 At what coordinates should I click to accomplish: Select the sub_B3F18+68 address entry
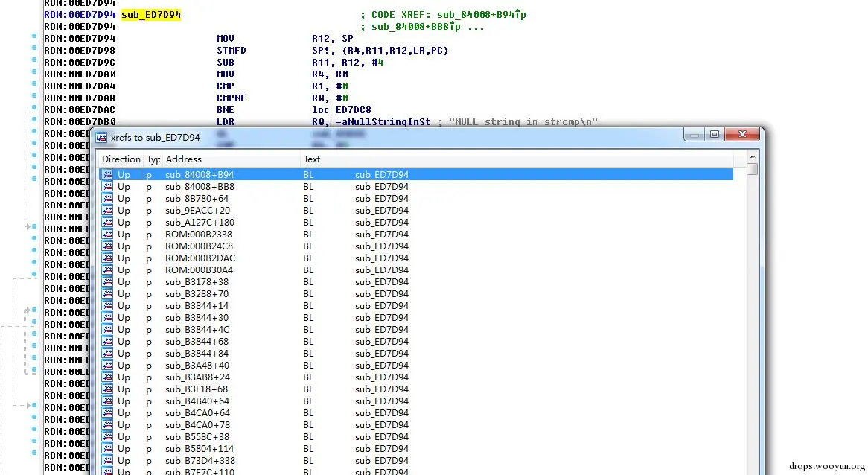(x=196, y=389)
